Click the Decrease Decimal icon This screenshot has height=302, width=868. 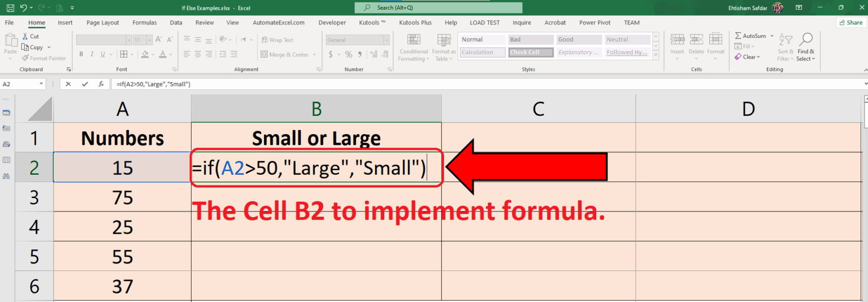tap(384, 54)
